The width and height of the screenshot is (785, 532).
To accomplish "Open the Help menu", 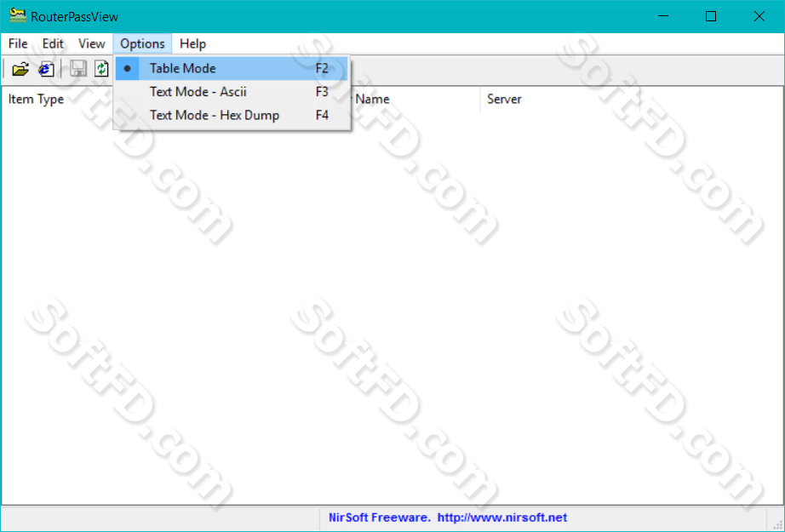I will click(192, 44).
